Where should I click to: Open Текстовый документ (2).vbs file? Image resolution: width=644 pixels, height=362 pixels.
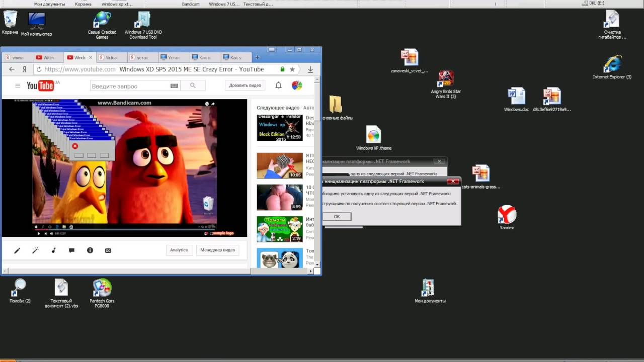61,294
